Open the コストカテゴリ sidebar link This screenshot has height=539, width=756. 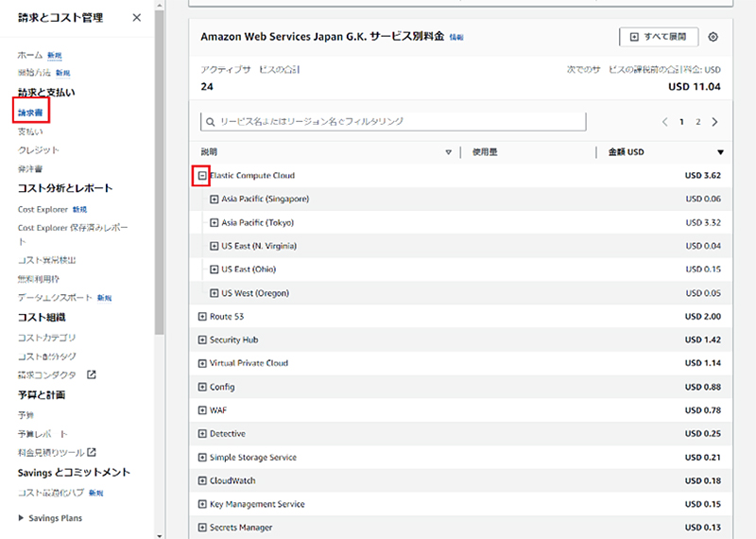click(x=46, y=338)
